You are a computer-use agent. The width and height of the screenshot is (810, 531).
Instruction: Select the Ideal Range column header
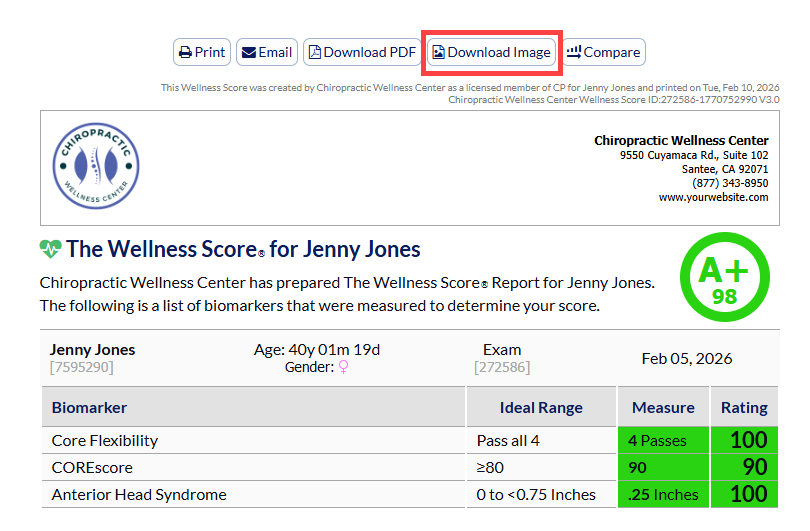click(x=541, y=408)
